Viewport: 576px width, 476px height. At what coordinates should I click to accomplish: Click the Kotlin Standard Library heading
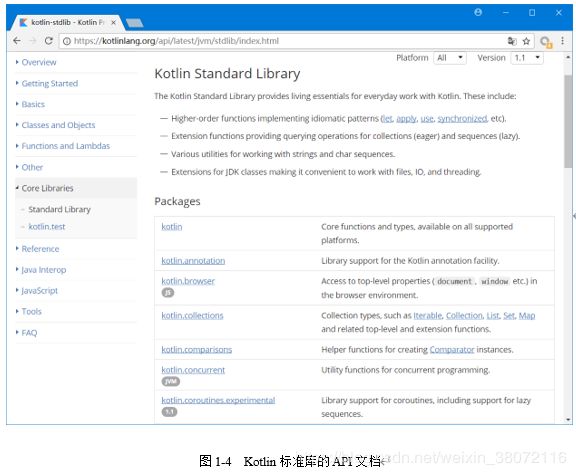227,74
